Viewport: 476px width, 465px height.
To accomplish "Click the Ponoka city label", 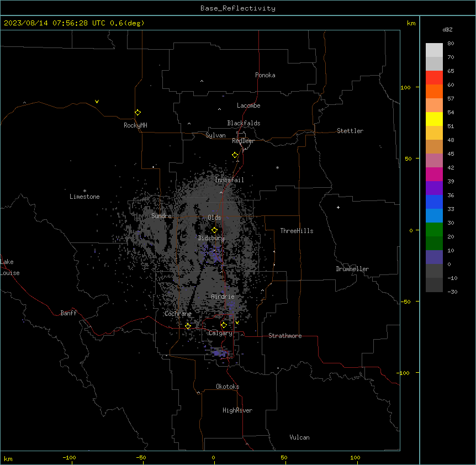I will 265,75.
